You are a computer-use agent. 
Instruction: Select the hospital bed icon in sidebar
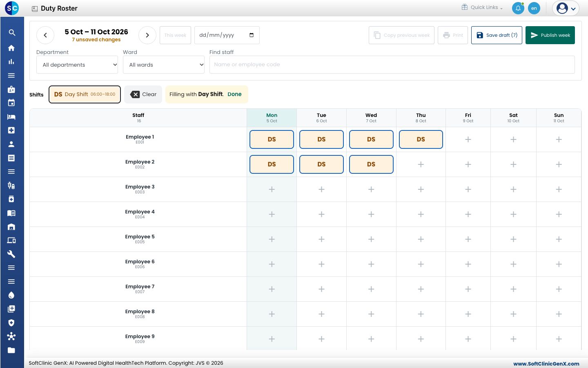point(11,117)
